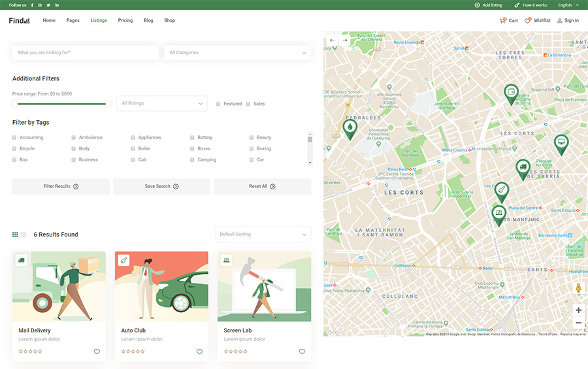Click the Filter Results button
The height and width of the screenshot is (369, 588).
[61, 186]
